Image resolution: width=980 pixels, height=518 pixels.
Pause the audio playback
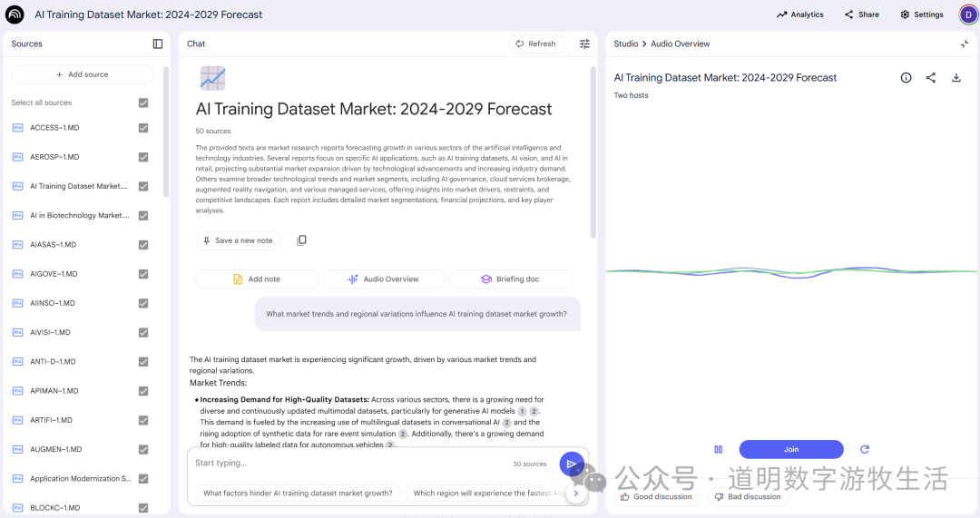click(718, 449)
